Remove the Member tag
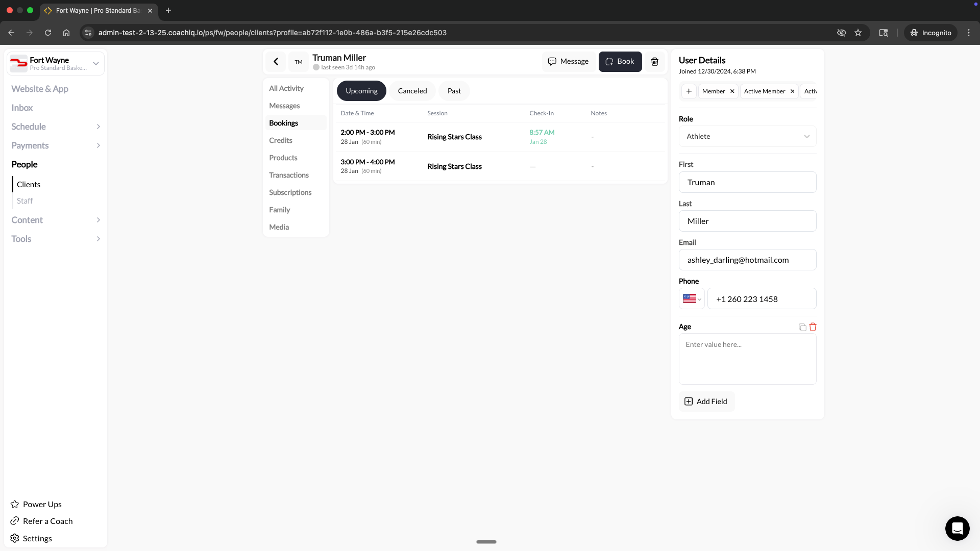Screen dimensions: 980x551 tap(732, 91)
